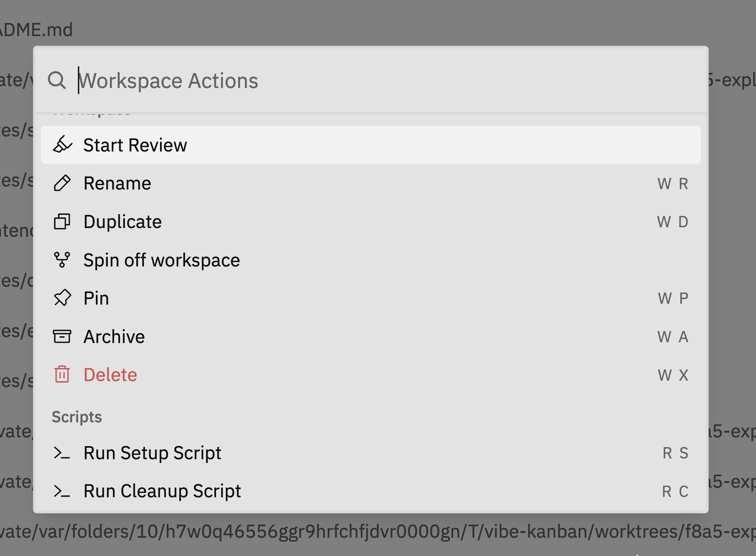Click the Duplicate copy-pages icon

pos(62,221)
